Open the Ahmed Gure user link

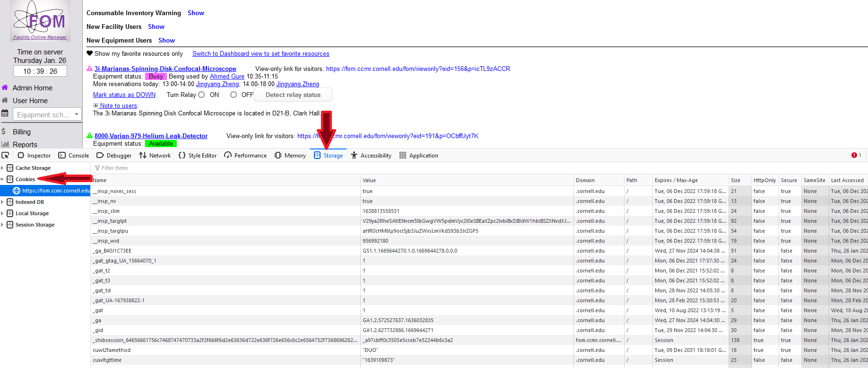pyautogui.click(x=227, y=76)
